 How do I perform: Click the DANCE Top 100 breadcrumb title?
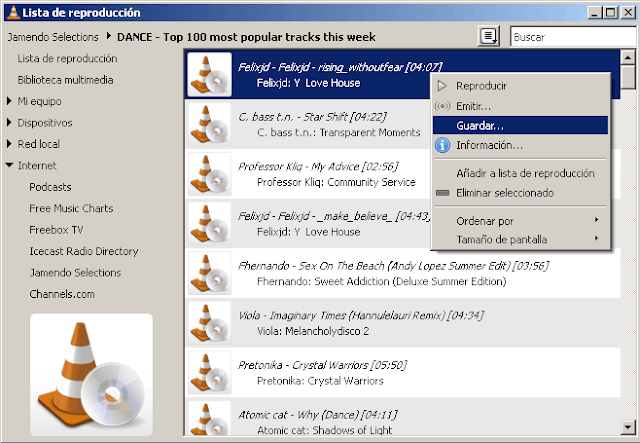[246, 37]
